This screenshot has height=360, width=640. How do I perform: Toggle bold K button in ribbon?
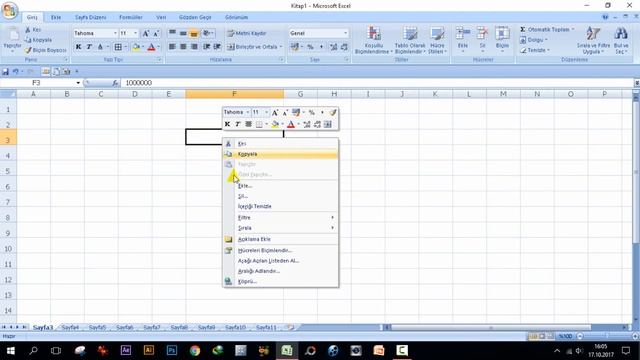point(78,47)
